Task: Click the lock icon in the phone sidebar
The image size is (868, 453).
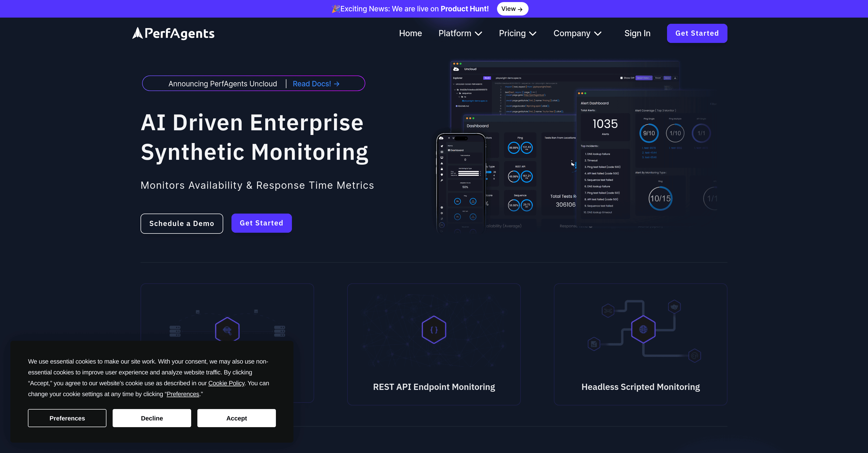Action: (x=442, y=169)
